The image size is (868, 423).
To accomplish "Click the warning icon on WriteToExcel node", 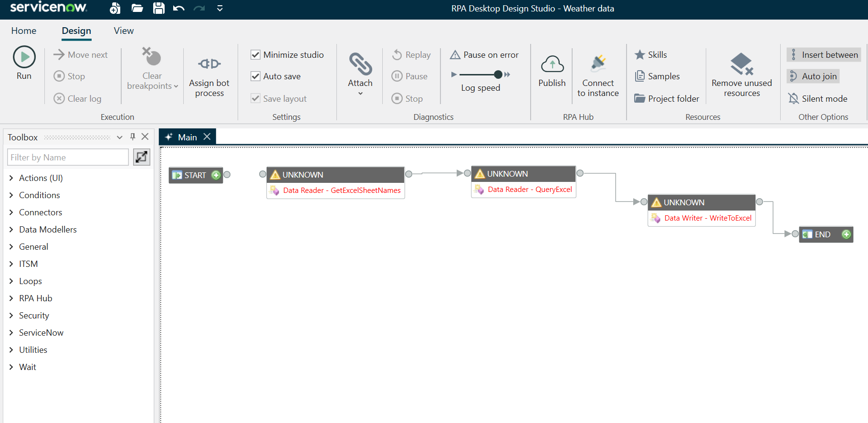I will [657, 202].
